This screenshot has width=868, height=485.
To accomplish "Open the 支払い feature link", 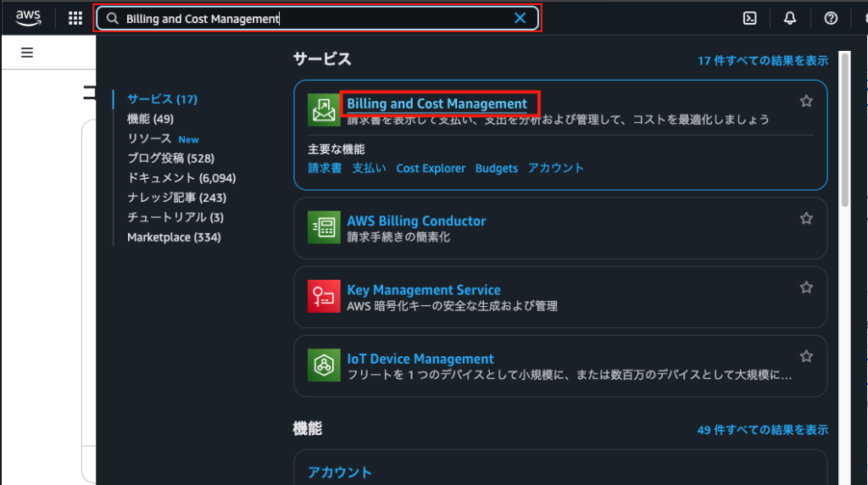I will [x=370, y=169].
